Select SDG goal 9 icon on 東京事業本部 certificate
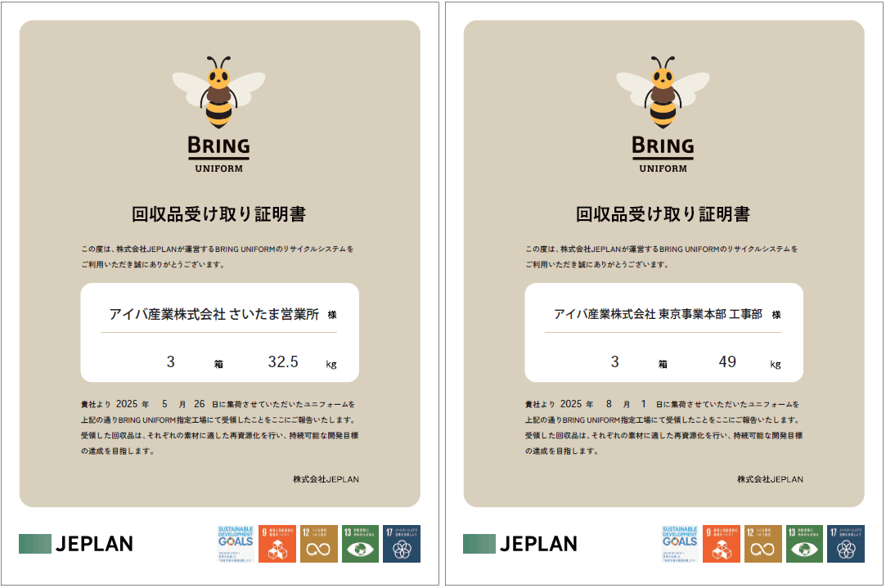This screenshot has width=886, height=588. coord(722,544)
